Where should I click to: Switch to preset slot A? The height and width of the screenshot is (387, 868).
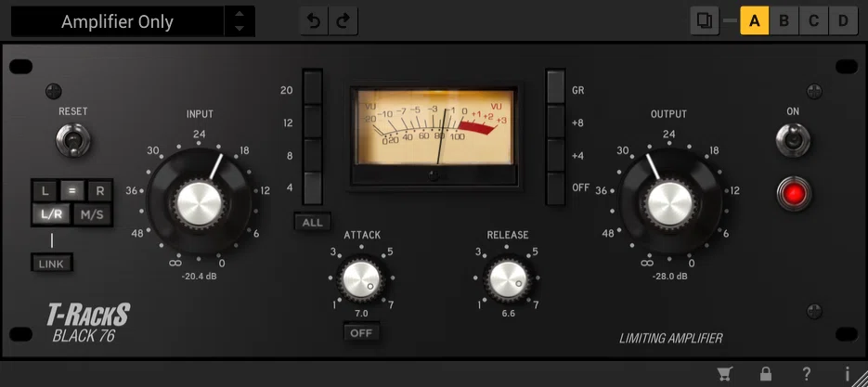[754, 21]
